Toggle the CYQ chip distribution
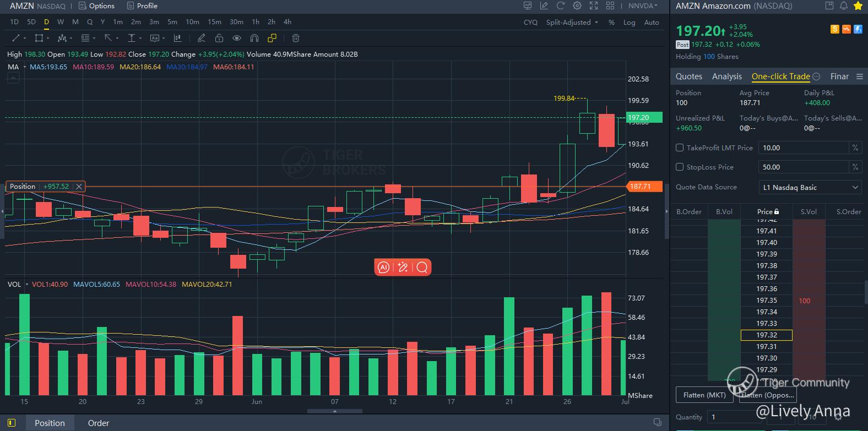Screen dimensions: 868x431 tap(530, 23)
